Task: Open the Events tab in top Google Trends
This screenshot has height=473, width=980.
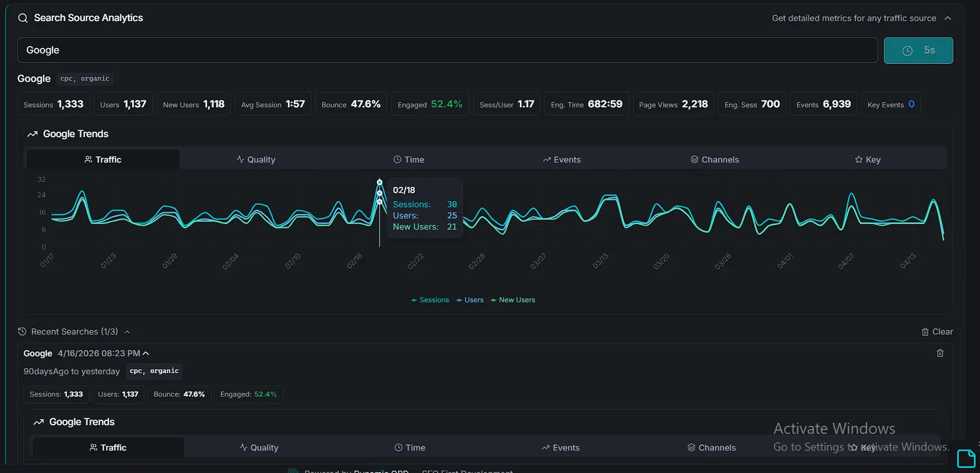Action: [x=562, y=160]
